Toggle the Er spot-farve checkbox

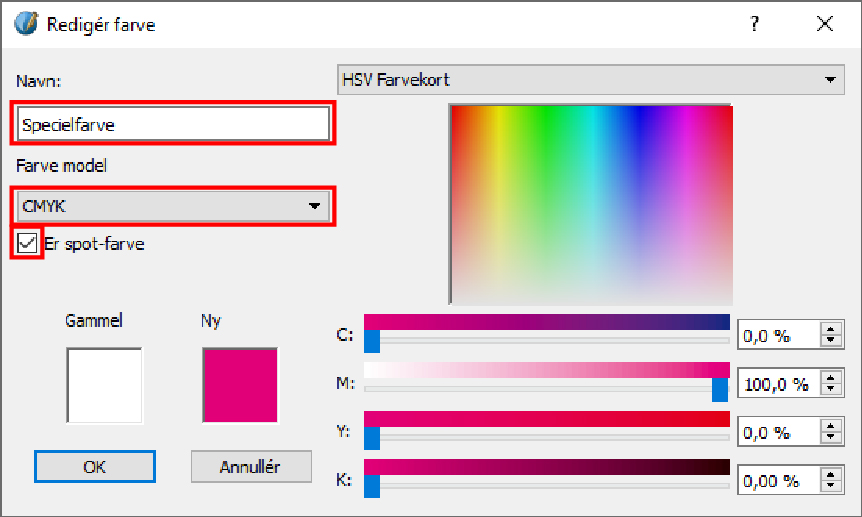tap(28, 243)
